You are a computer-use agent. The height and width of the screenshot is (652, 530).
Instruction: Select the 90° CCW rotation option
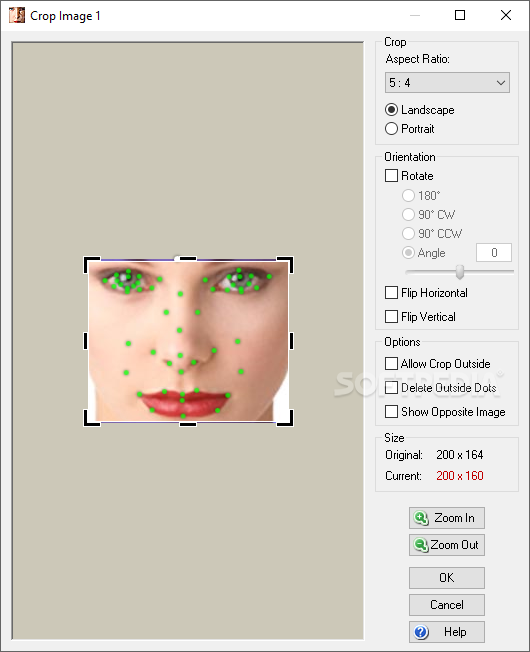tap(408, 234)
